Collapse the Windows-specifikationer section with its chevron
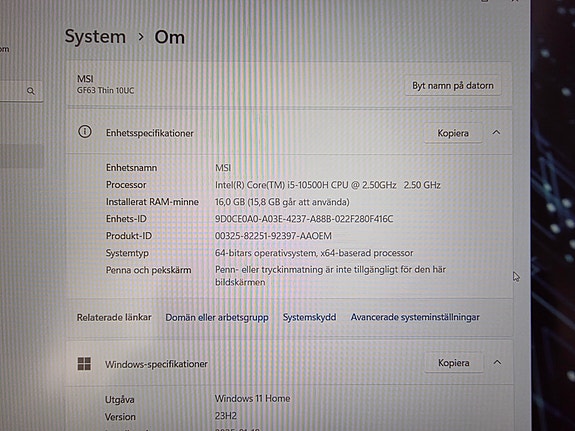The image size is (575, 431). pos(497,362)
